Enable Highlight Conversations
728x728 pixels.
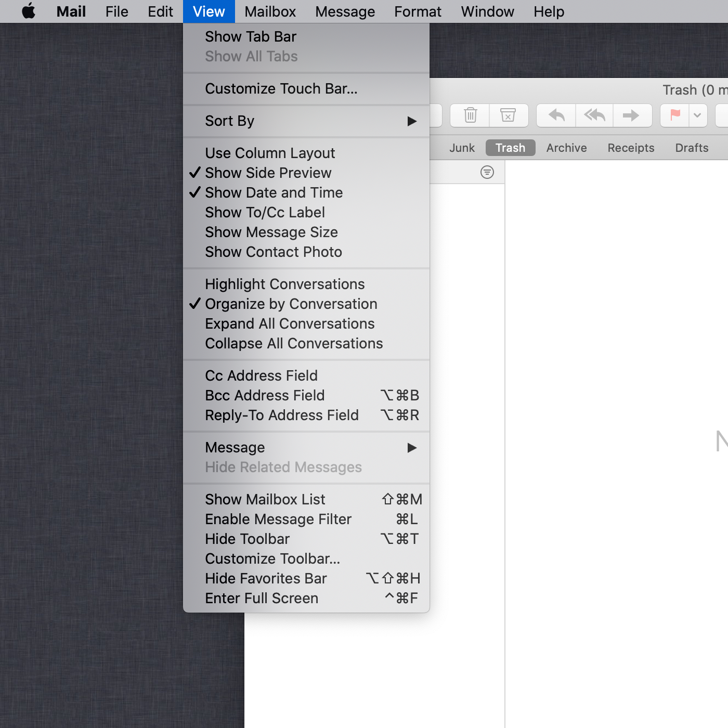(x=306, y=284)
